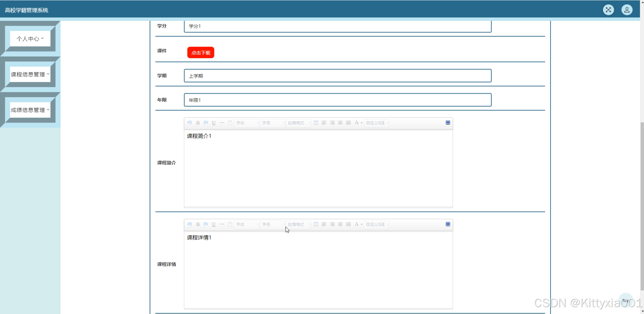The height and width of the screenshot is (314, 644).
Task: Open the user account icon in header
Action: click(627, 10)
